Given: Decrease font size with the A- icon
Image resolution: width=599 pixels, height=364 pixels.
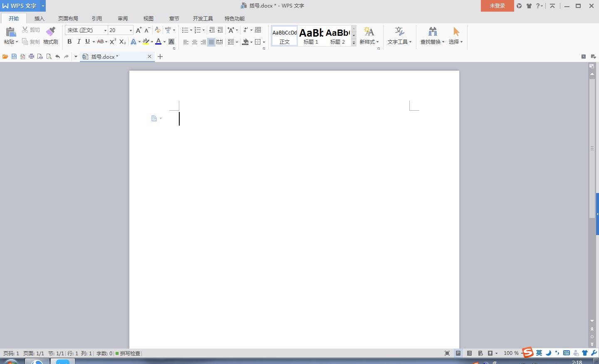Looking at the screenshot, I should click(147, 30).
